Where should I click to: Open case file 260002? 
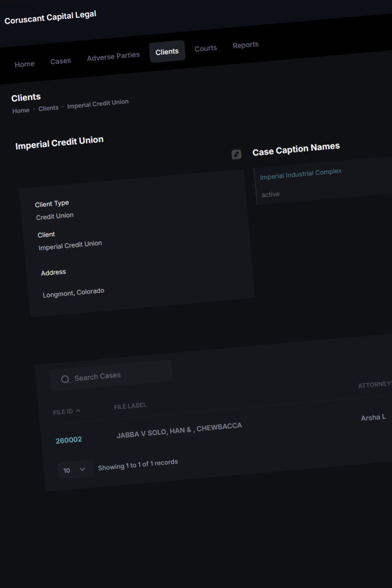pyautogui.click(x=69, y=440)
